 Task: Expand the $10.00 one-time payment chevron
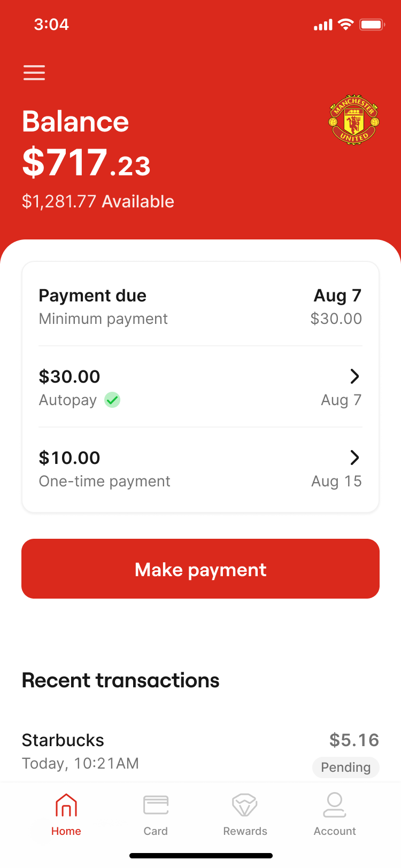coord(354,458)
